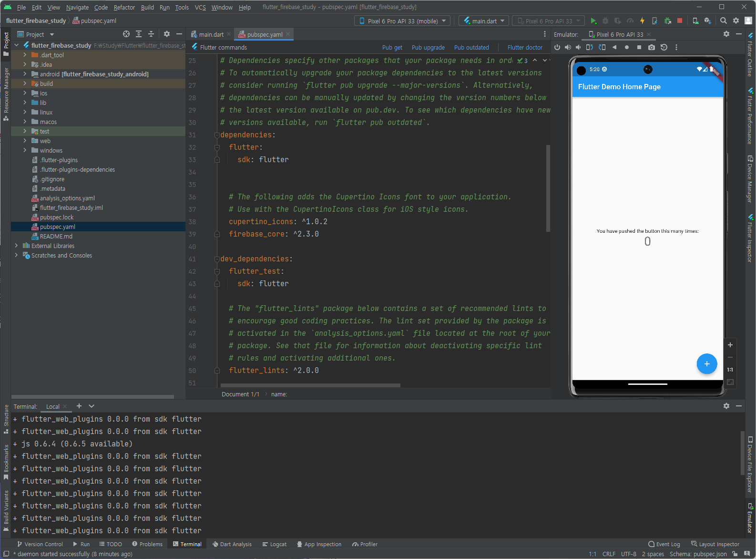Trigger Flutter Hot Reload lightning icon

(642, 21)
